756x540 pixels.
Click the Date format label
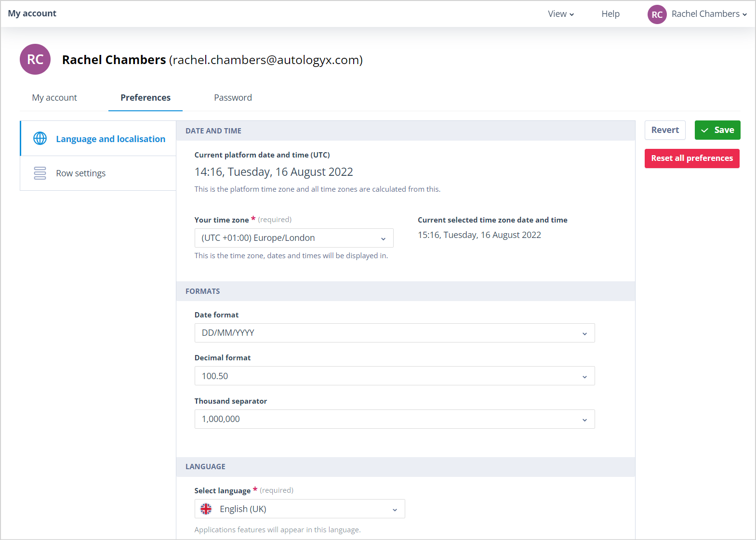point(216,315)
